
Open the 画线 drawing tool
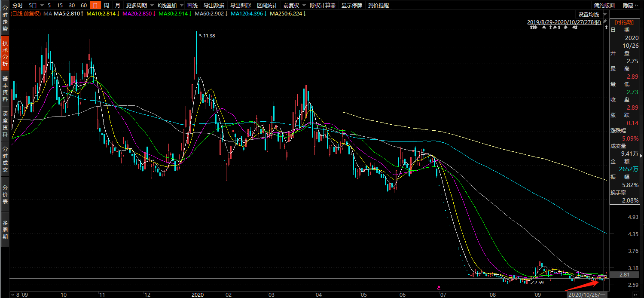pos(192,6)
